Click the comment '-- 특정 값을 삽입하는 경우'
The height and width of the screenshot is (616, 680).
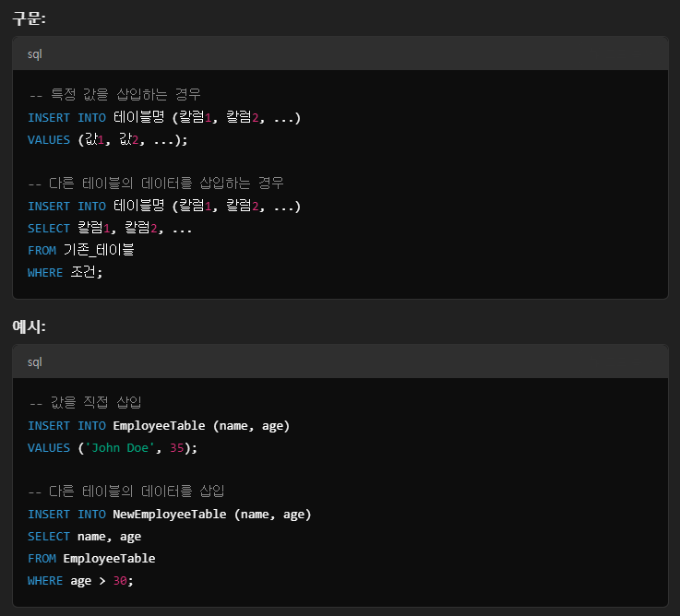(x=114, y=94)
